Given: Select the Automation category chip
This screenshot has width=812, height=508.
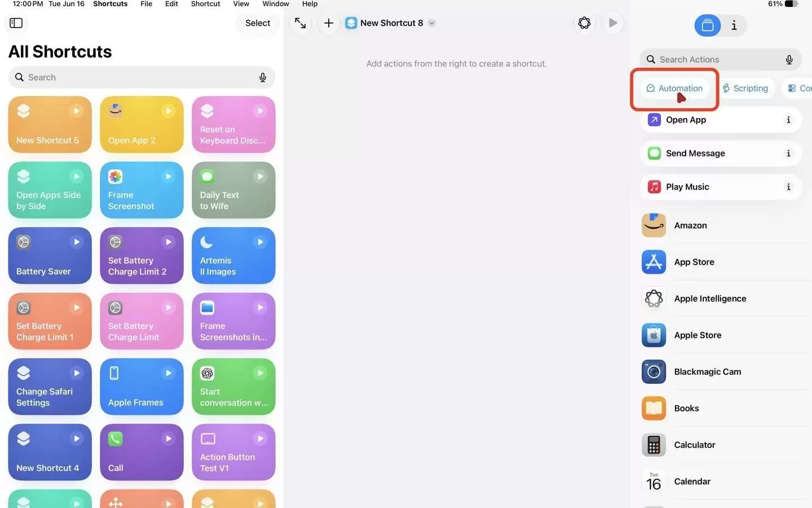Looking at the screenshot, I should pyautogui.click(x=674, y=88).
